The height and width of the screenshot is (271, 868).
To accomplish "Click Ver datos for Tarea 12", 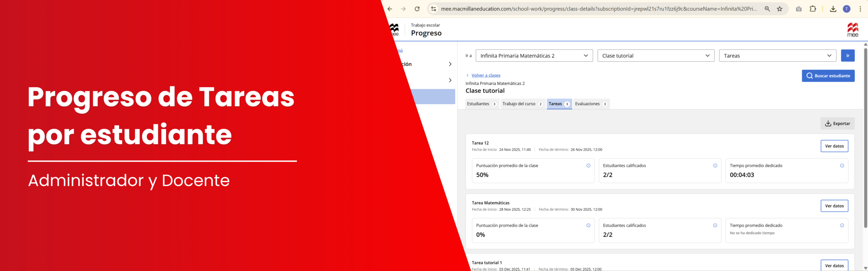I will pos(834,146).
